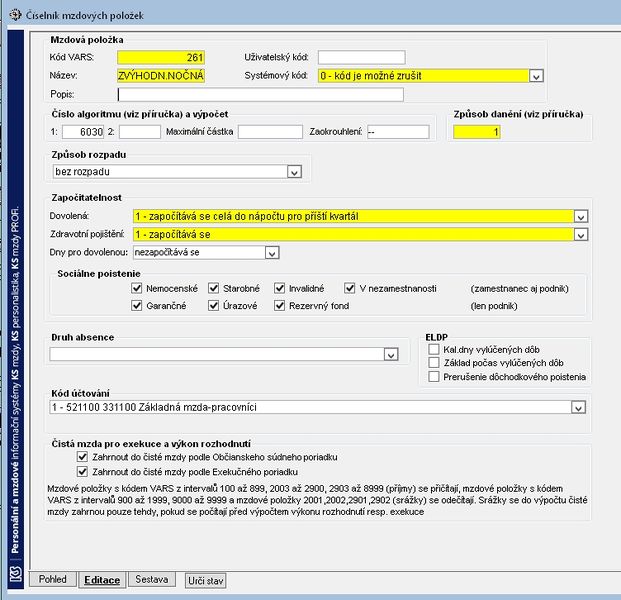Click '(zamestnanec aj podnik)' text

coord(520,288)
